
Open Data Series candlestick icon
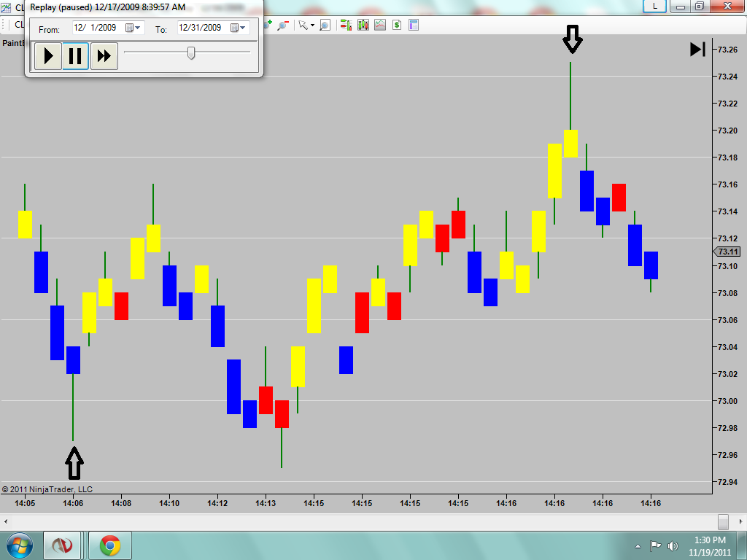363,26
